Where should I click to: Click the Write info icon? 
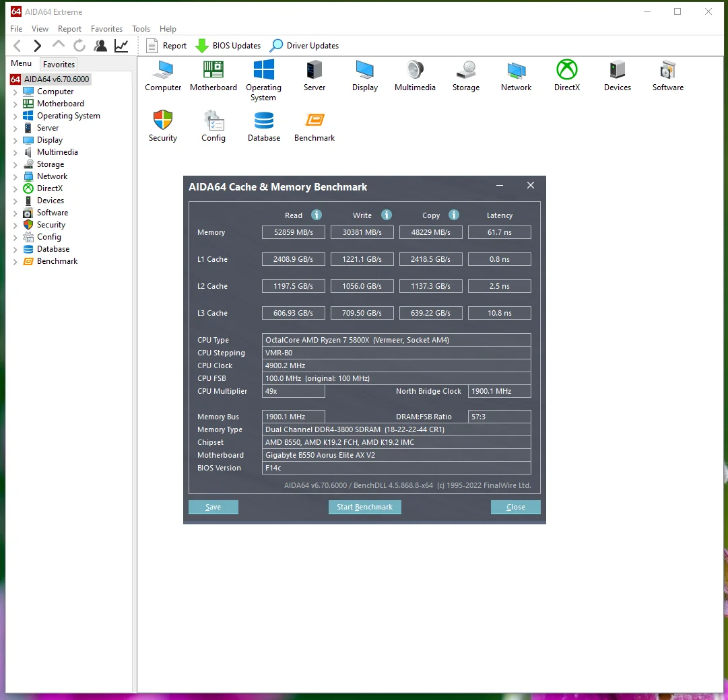(387, 215)
